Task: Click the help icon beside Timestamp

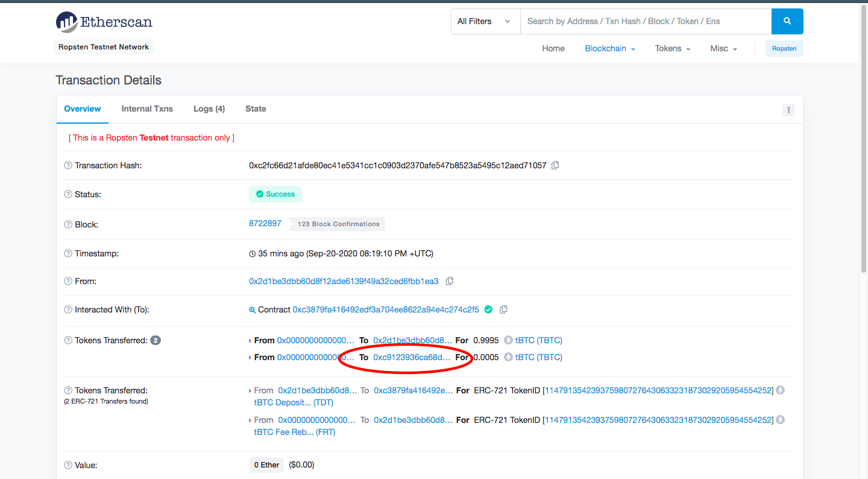Action: click(x=68, y=253)
